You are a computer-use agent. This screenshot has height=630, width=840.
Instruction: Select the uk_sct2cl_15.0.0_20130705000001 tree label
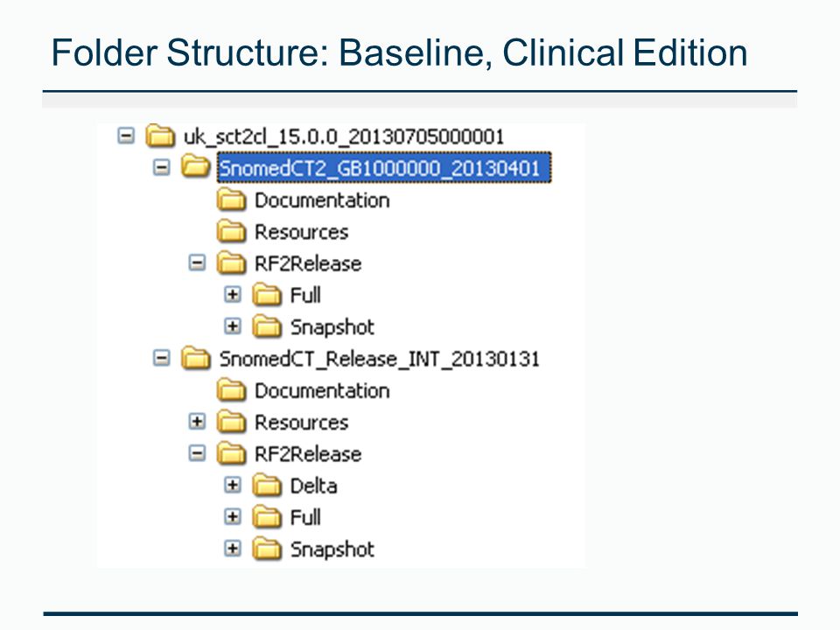click(343, 136)
